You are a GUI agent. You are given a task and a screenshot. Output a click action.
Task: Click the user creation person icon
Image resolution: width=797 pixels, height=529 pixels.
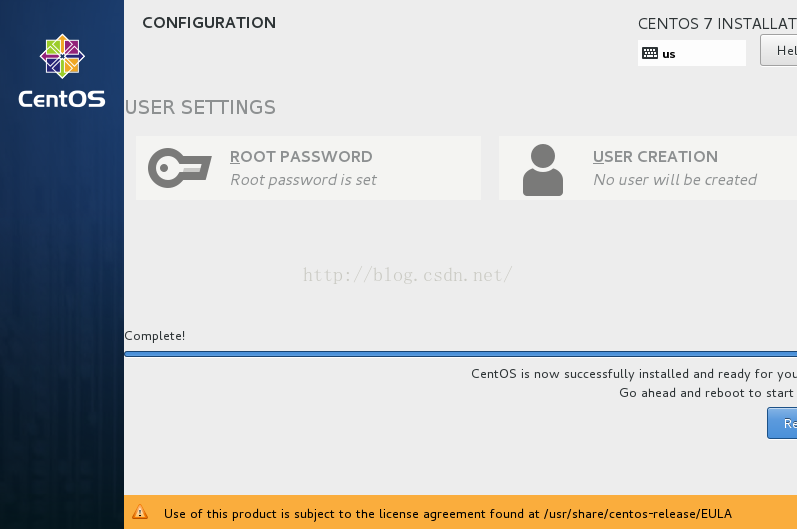click(542, 170)
